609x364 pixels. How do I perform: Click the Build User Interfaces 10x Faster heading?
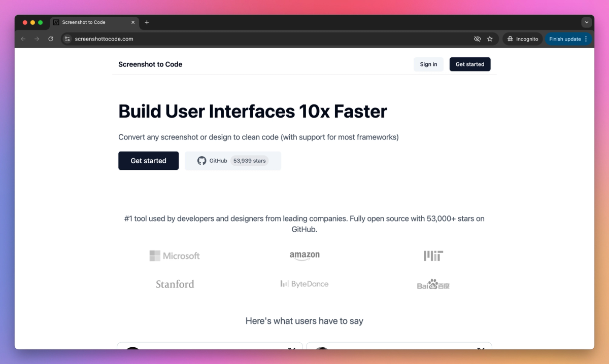253,112
